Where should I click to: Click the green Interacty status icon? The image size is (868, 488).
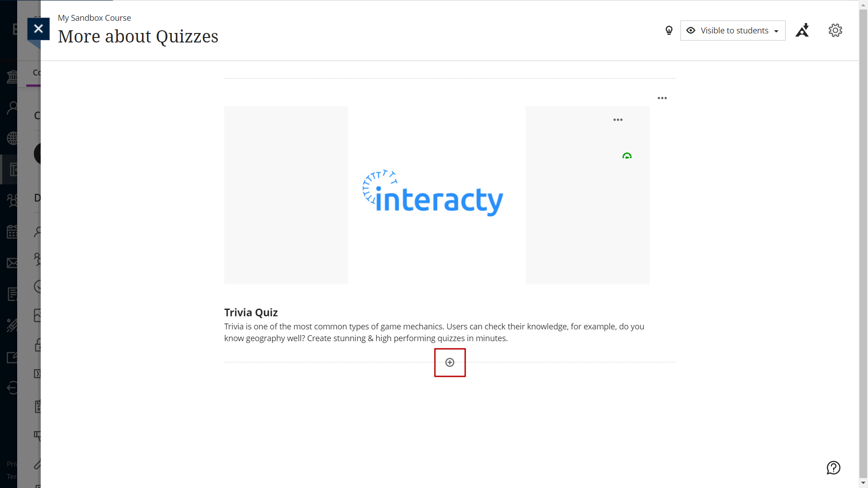tap(626, 155)
